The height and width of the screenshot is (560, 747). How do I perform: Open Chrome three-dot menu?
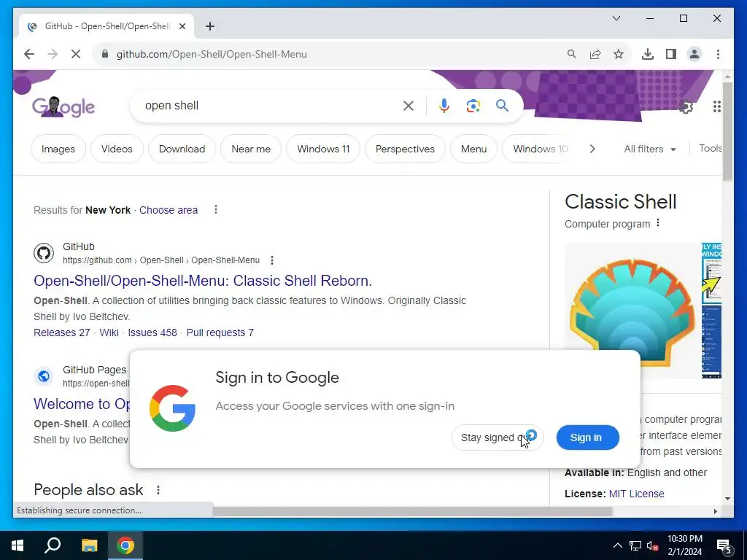pos(718,54)
